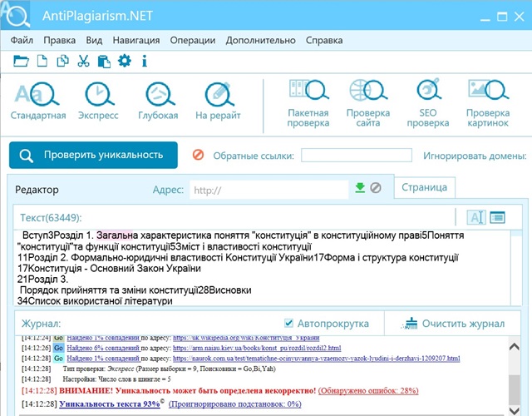Click the AntiPlagiarism.NET logo icon
The width and height of the screenshot is (532, 416).
tap(16, 15)
